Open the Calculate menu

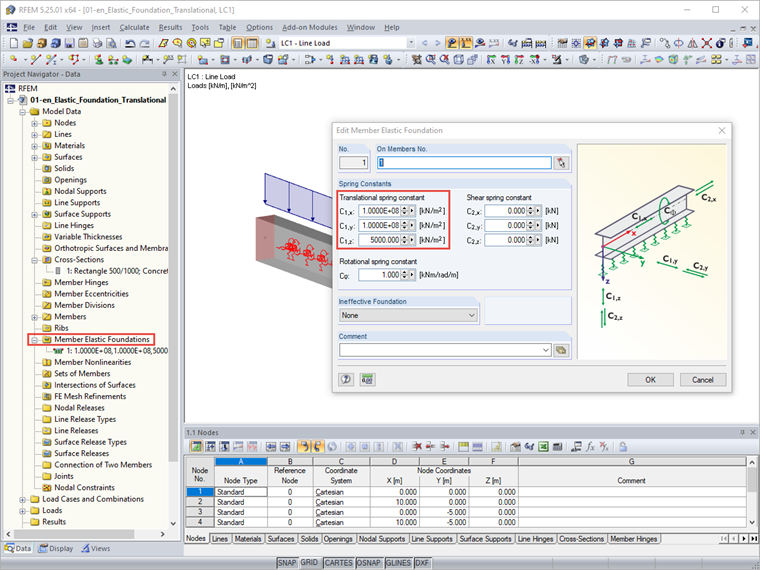pos(134,28)
